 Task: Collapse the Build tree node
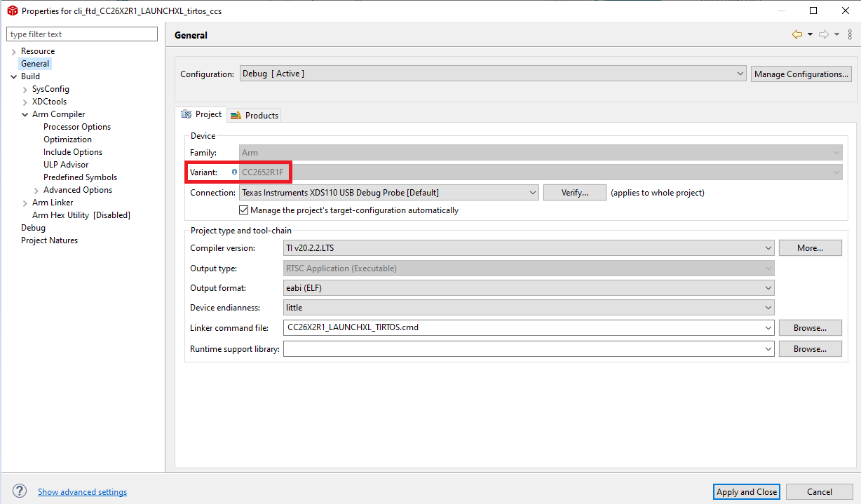13,76
